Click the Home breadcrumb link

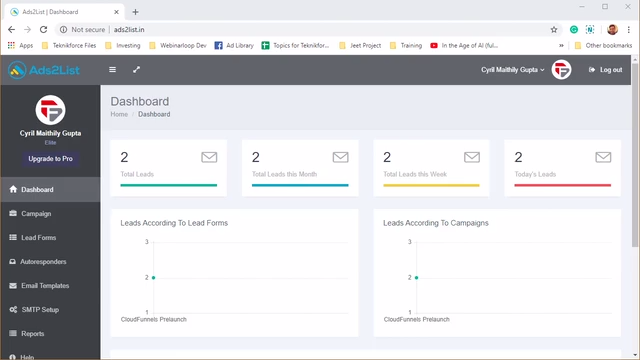119,114
